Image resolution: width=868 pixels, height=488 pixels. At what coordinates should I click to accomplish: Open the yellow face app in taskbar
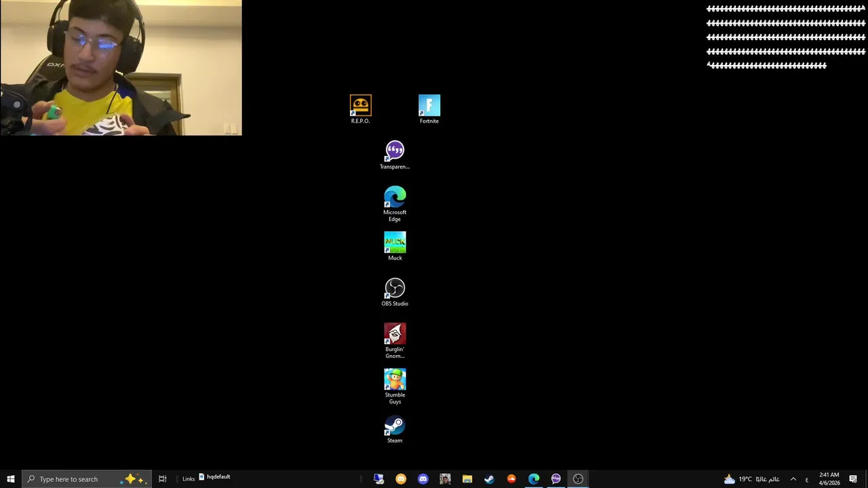click(401, 479)
